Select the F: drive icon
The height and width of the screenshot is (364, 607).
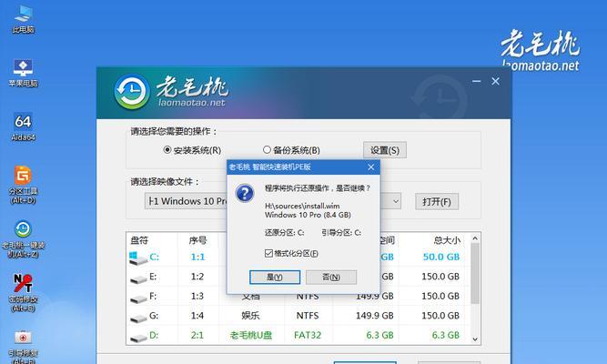tap(138, 298)
